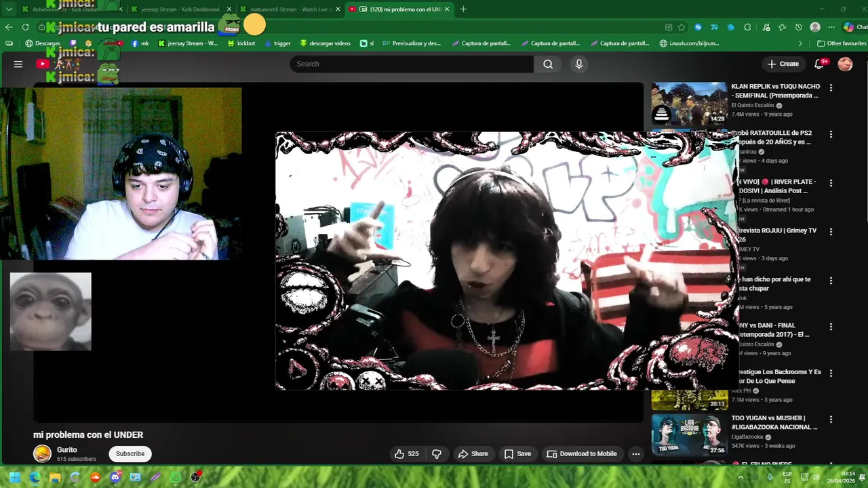Open options for TOO YUGAN vs MUSHER video

831,420
